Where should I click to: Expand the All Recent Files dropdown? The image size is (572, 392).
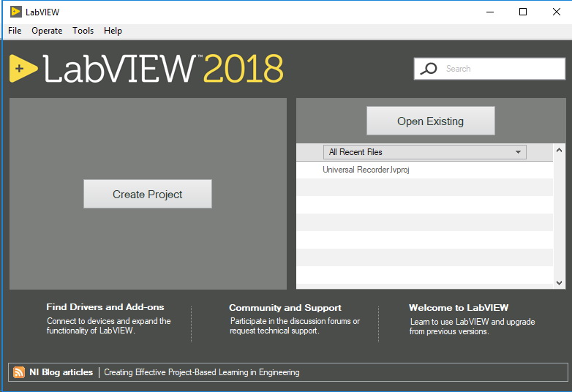[425, 152]
